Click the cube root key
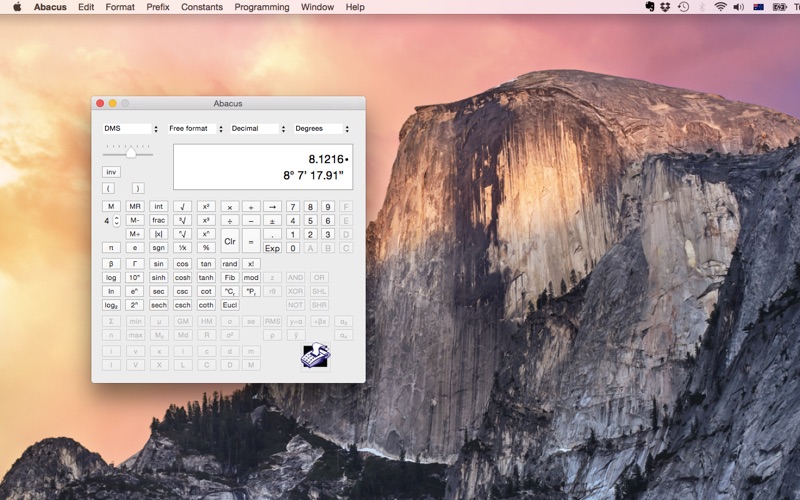Image resolution: width=800 pixels, height=500 pixels. tap(182, 220)
